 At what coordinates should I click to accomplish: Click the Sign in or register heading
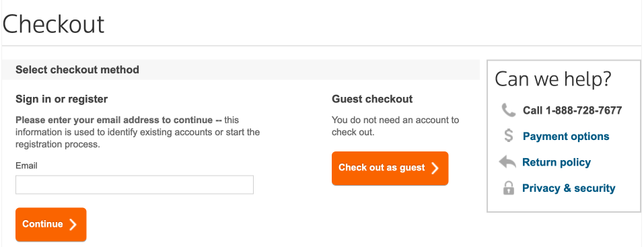(62, 99)
